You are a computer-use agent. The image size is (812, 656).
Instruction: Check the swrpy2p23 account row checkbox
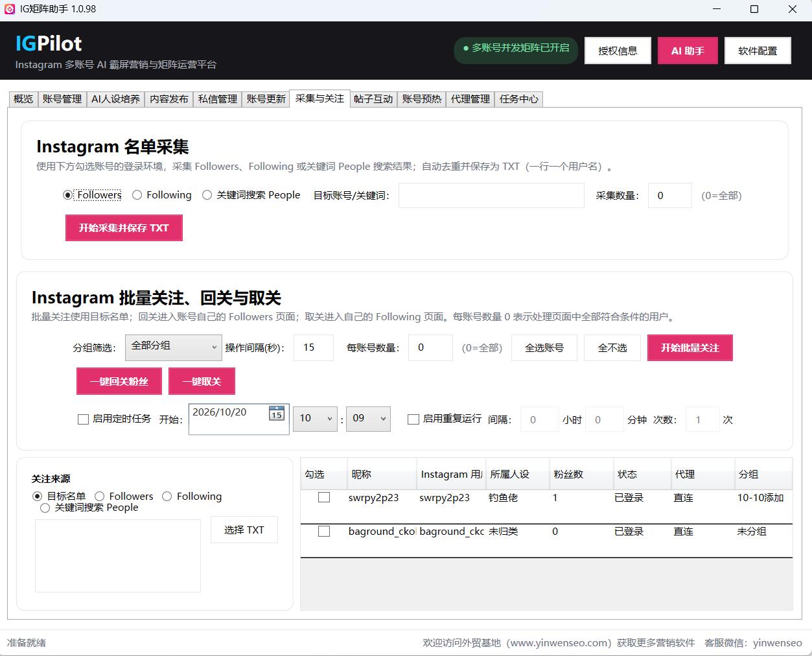tap(324, 498)
